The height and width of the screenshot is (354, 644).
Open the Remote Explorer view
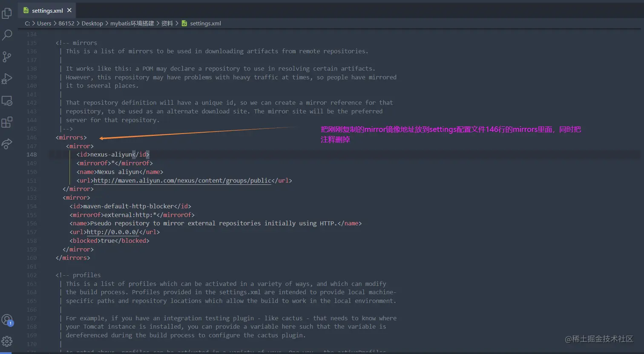(x=7, y=101)
